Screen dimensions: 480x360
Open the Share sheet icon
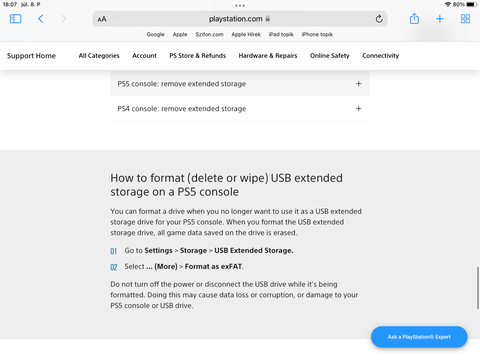point(414,18)
